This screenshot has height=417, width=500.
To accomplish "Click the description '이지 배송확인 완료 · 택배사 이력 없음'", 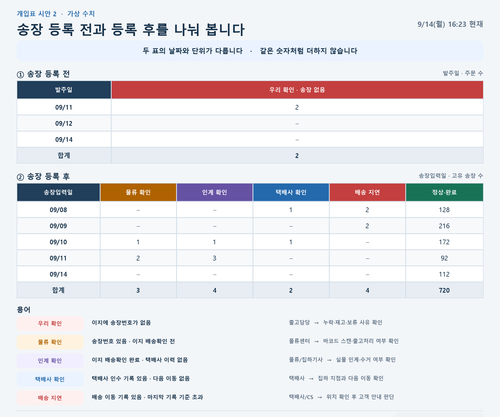I will pyautogui.click(x=140, y=360).
